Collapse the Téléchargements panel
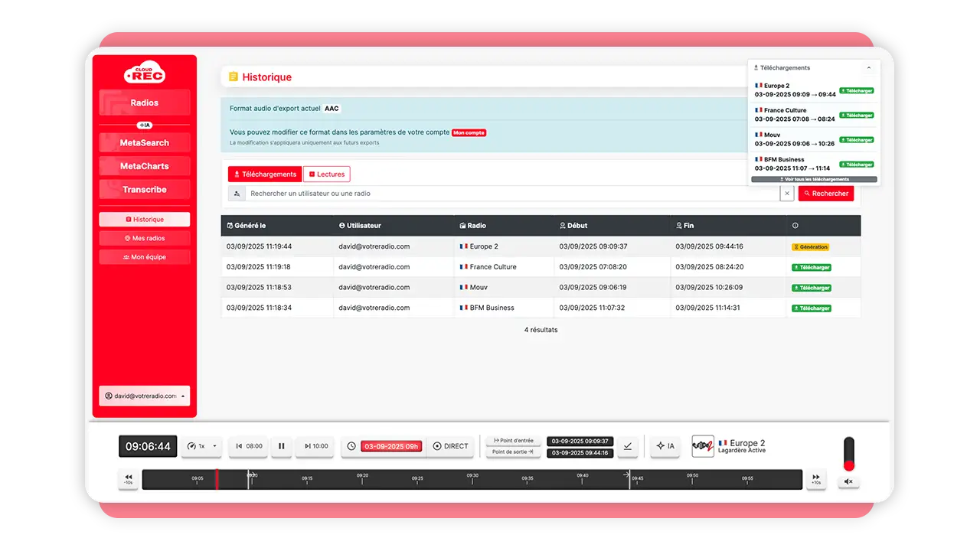Screen dimensions: 980x551 (x=869, y=68)
